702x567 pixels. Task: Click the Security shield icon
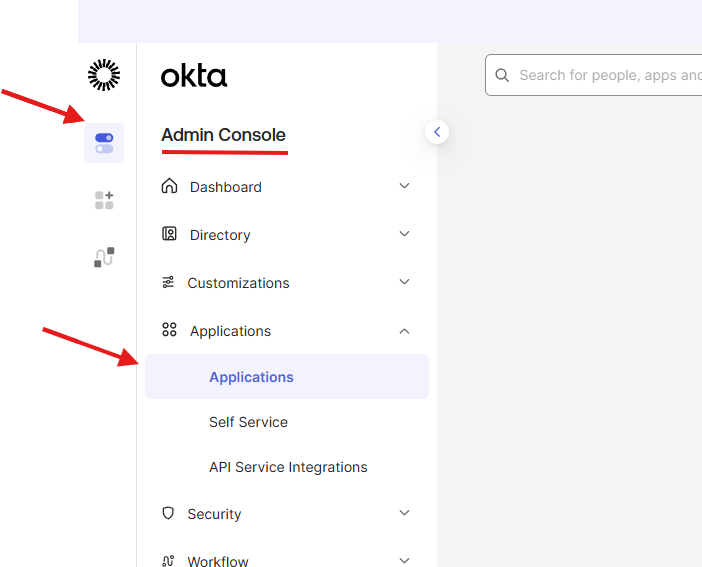pyautogui.click(x=168, y=513)
